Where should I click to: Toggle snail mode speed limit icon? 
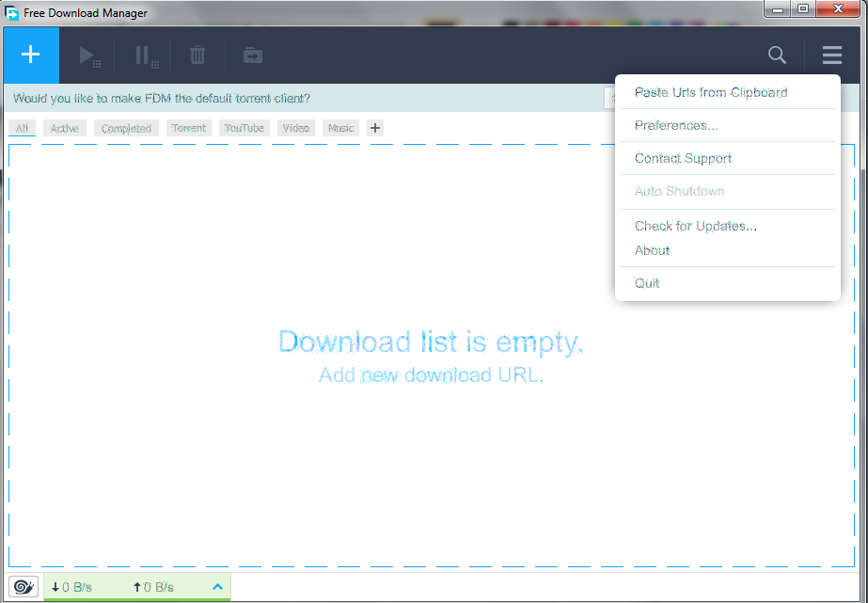click(24, 586)
